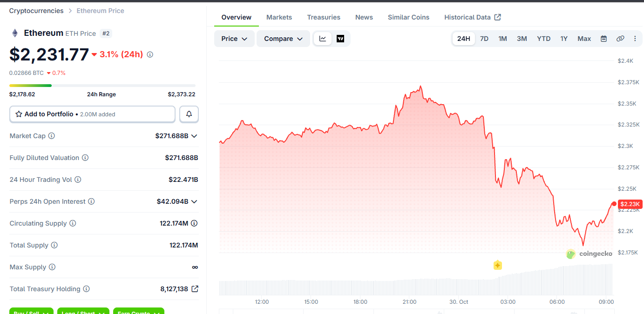Click the 0.02866 BTC value

(27, 73)
